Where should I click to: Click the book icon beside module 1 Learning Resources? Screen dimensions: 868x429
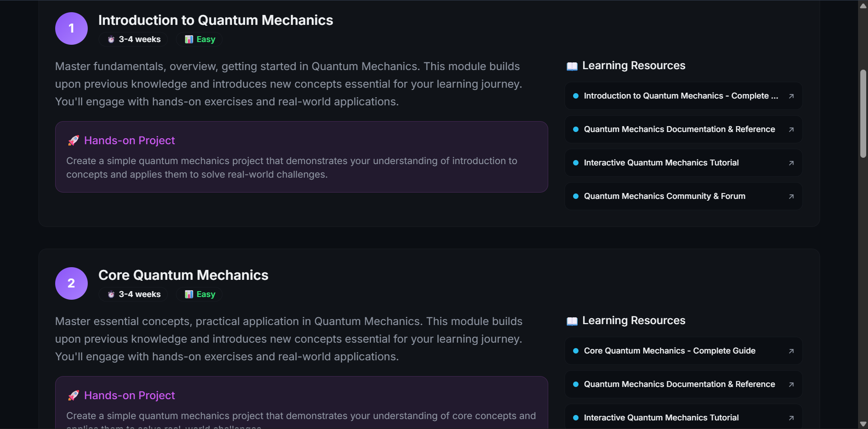pyautogui.click(x=572, y=66)
